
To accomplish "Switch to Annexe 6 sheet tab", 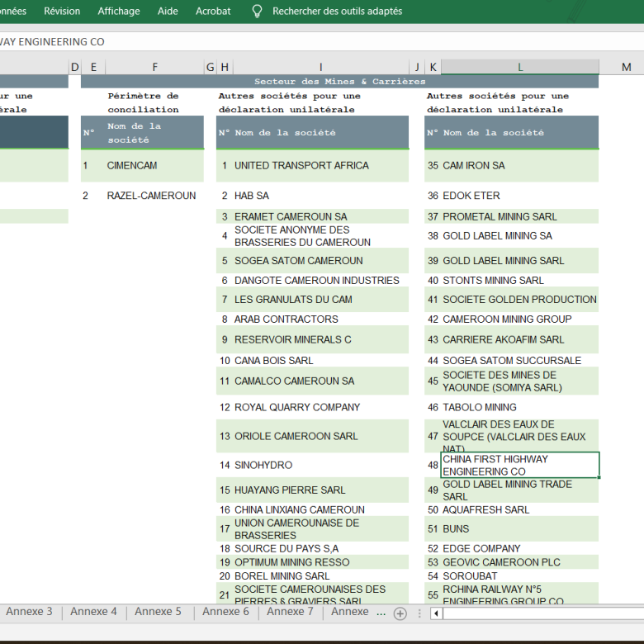I will pos(225,612).
